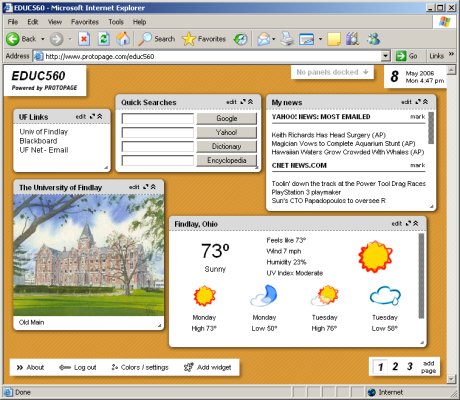Screen dimensions: 460x400
Task: Click the Google search button
Action: click(x=227, y=118)
